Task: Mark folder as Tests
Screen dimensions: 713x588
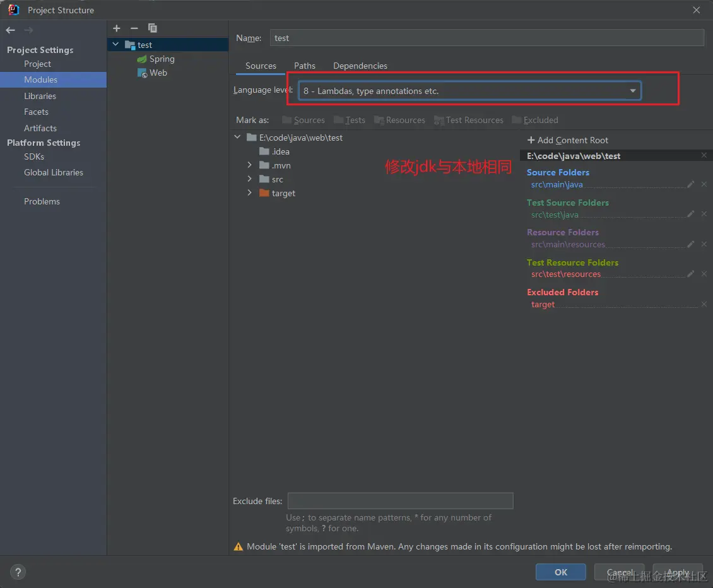Action: pyautogui.click(x=349, y=120)
